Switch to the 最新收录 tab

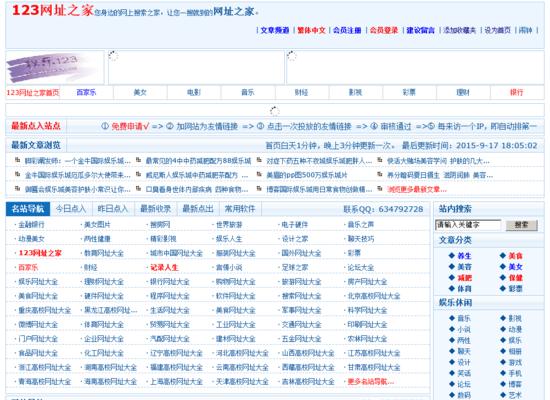(x=155, y=209)
